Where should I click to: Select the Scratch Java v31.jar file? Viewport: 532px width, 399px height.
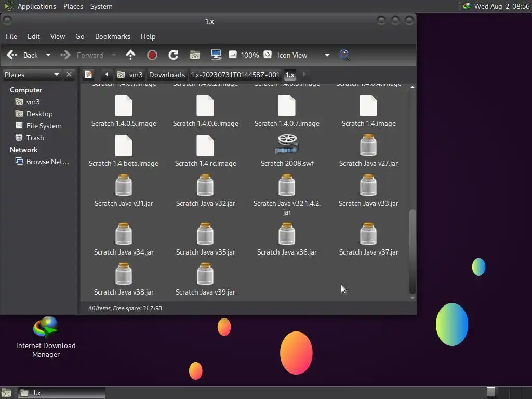[x=124, y=191]
